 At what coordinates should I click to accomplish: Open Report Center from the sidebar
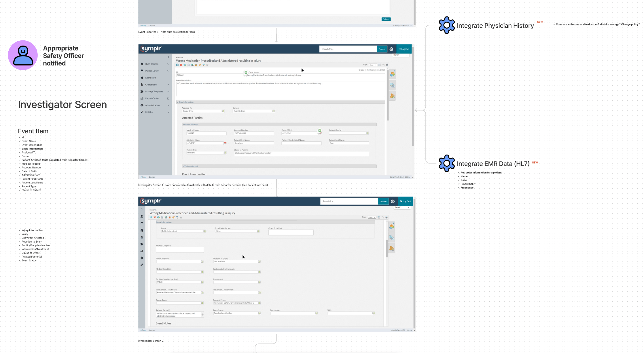point(152,98)
